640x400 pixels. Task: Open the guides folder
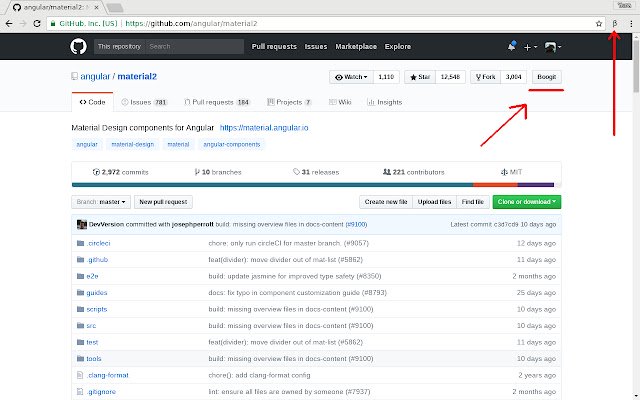point(97,293)
